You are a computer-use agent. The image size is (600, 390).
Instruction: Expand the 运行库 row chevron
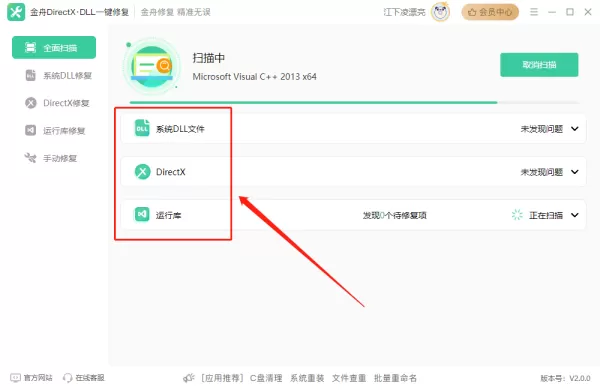(x=575, y=215)
